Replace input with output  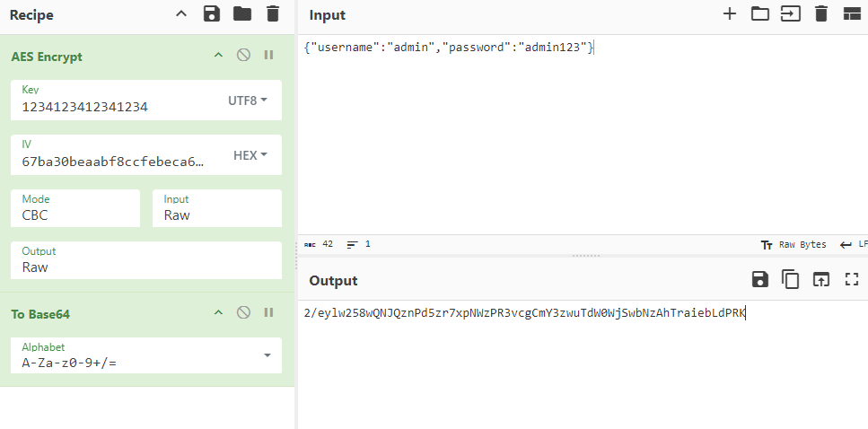(821, 279)
